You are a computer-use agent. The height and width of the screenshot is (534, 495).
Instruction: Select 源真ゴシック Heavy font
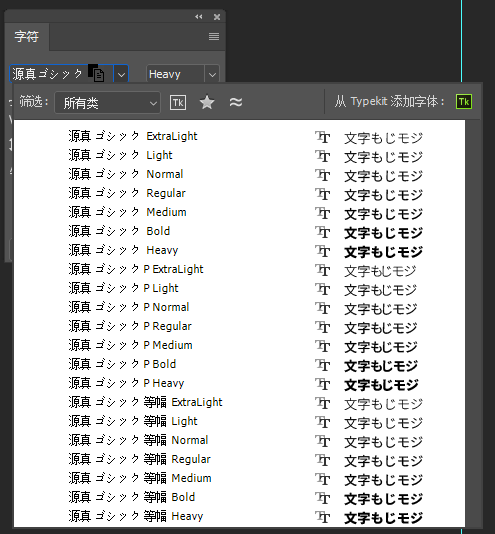tap(239, 250)
